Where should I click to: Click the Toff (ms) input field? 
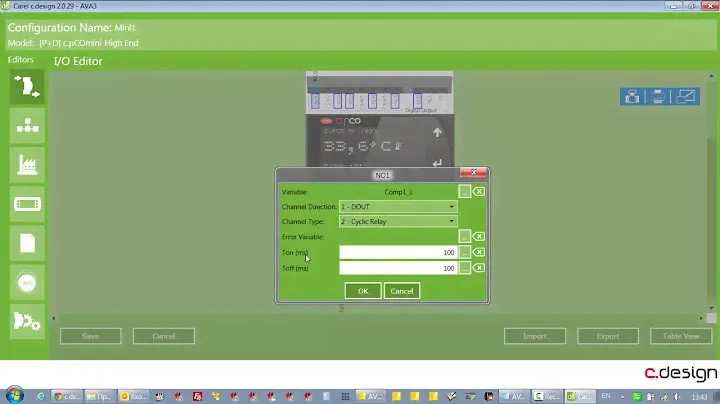(x=397, y=268)
